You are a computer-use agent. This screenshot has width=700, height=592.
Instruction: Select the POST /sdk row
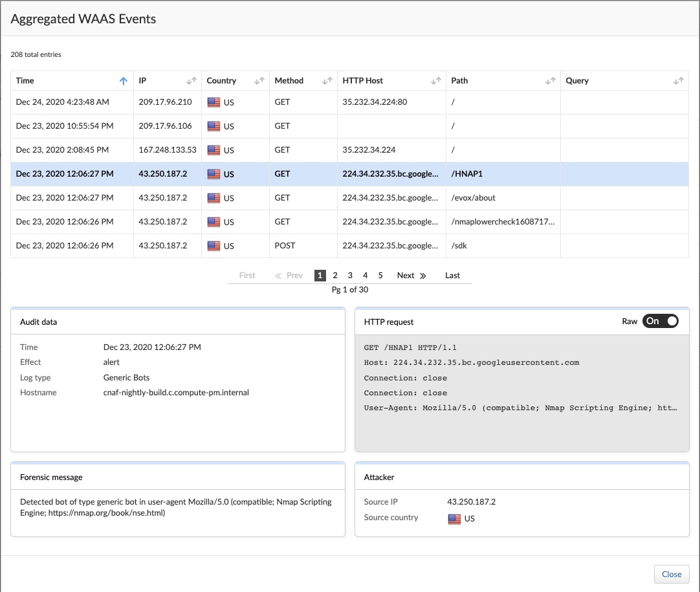[349, 246]
